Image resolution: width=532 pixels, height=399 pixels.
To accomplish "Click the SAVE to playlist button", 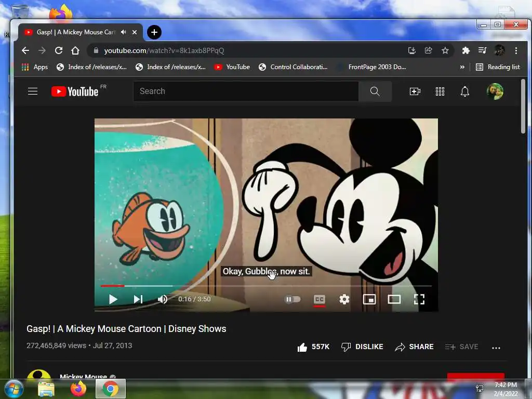I will [461, 347].
